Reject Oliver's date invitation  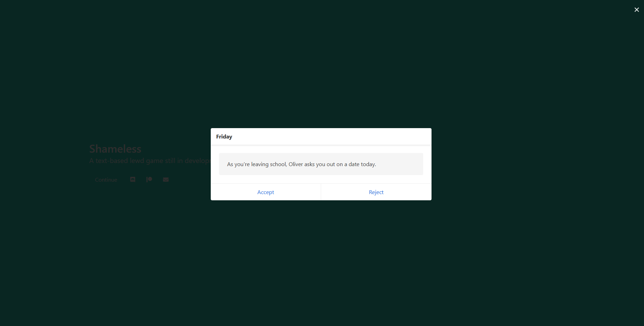[x=376, y=192]
